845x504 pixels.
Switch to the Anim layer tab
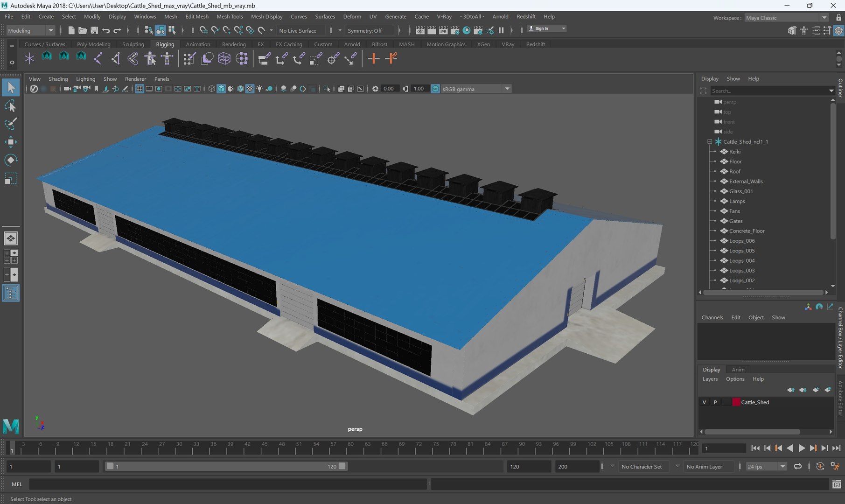pos(738,370)
